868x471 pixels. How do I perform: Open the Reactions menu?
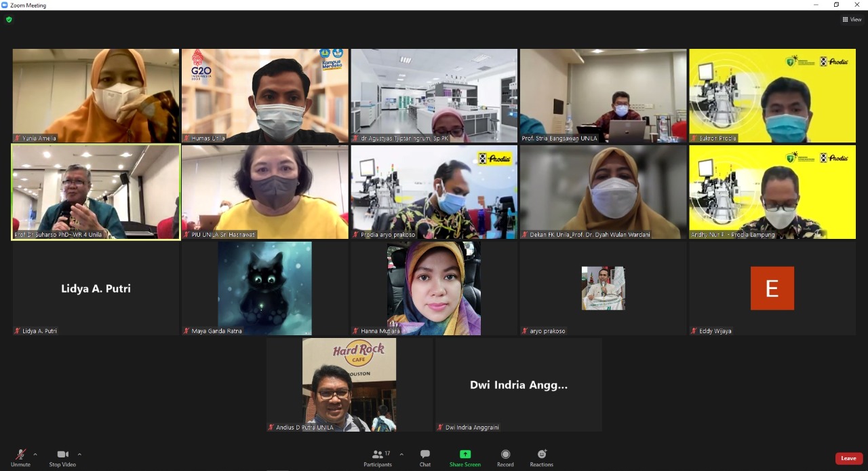(541, 458)
